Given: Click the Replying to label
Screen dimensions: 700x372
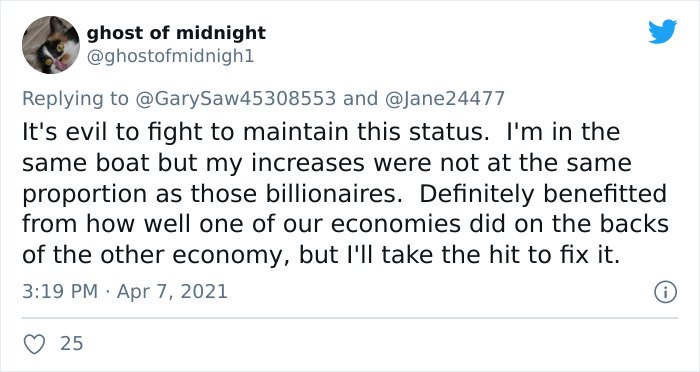Looking at the screenshot, I should tap(75, 99).
